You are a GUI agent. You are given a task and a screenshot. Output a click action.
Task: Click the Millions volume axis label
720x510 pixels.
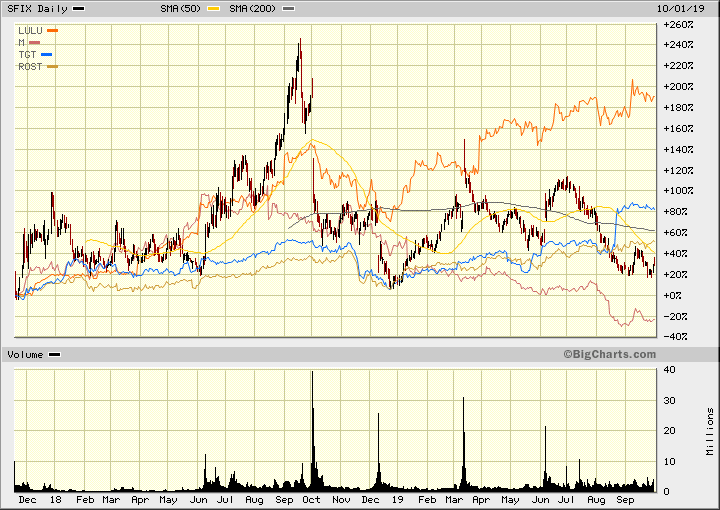710,432
